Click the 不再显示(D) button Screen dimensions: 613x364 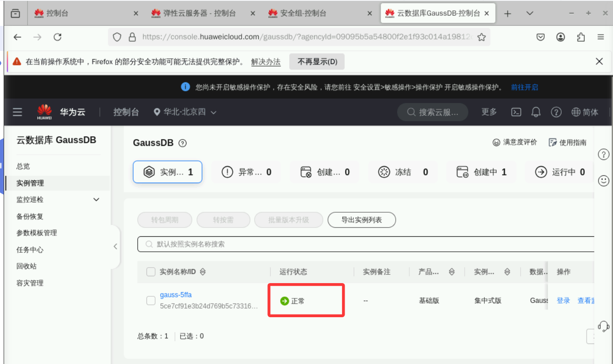(x=317, y=61)
